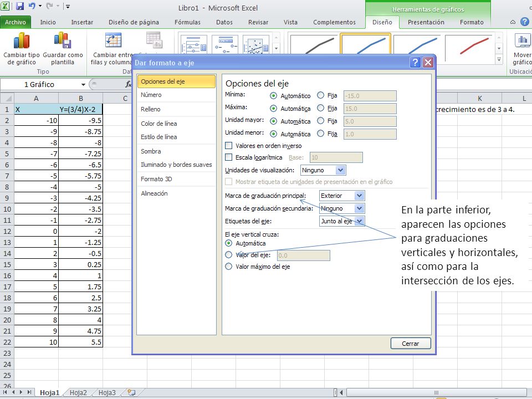The height and width of the screenshot is (399, 532).
Task: Switch to the Fórmulas ribbon tab
Action: point(187,22)
